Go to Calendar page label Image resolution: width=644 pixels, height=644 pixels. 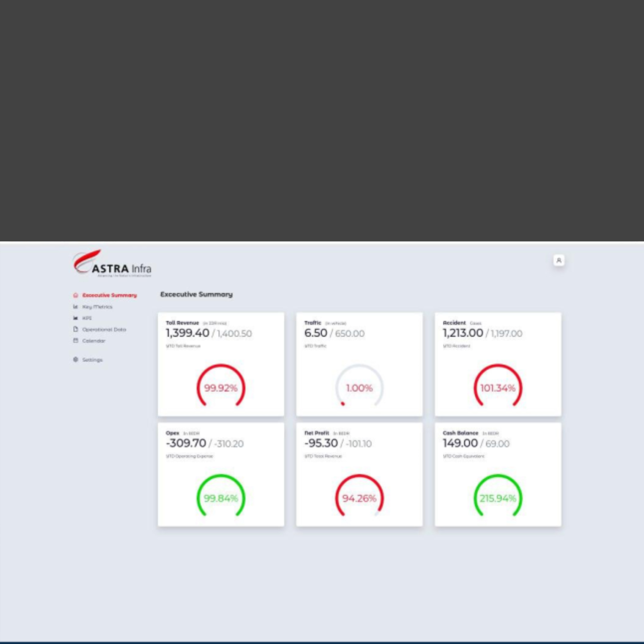point(94,341)
